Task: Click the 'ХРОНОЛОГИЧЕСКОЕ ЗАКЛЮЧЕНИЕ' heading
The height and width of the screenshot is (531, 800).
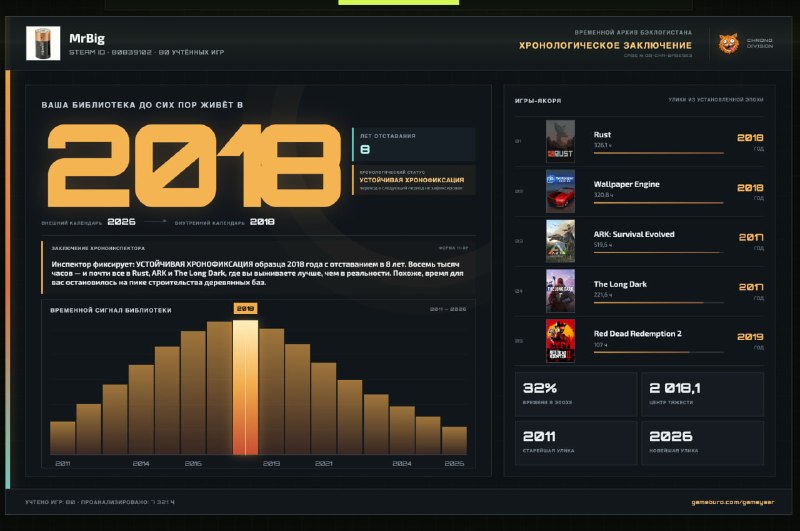Action: pos(606,45)
